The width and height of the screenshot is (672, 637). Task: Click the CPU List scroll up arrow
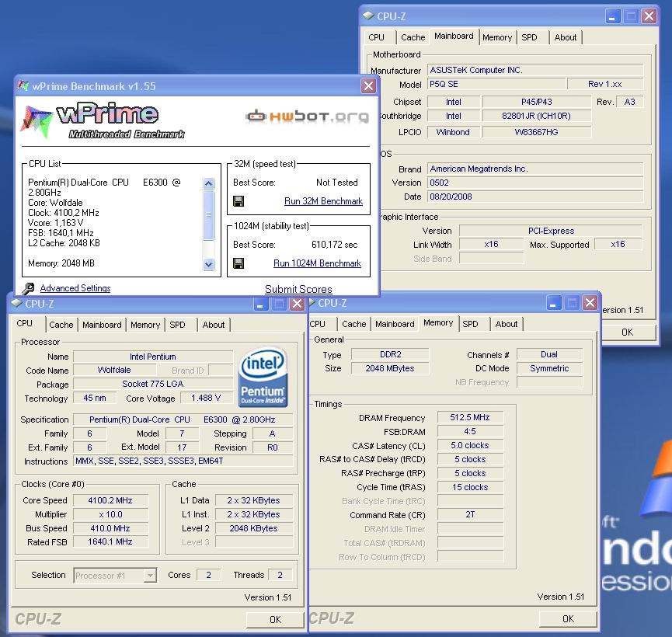pyautogui.click(x=209, y=183)
